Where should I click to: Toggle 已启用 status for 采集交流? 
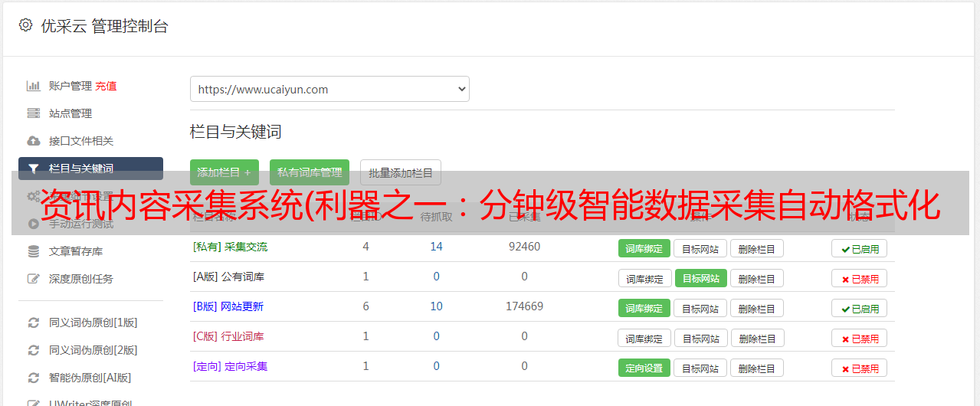tap(860, 248)
